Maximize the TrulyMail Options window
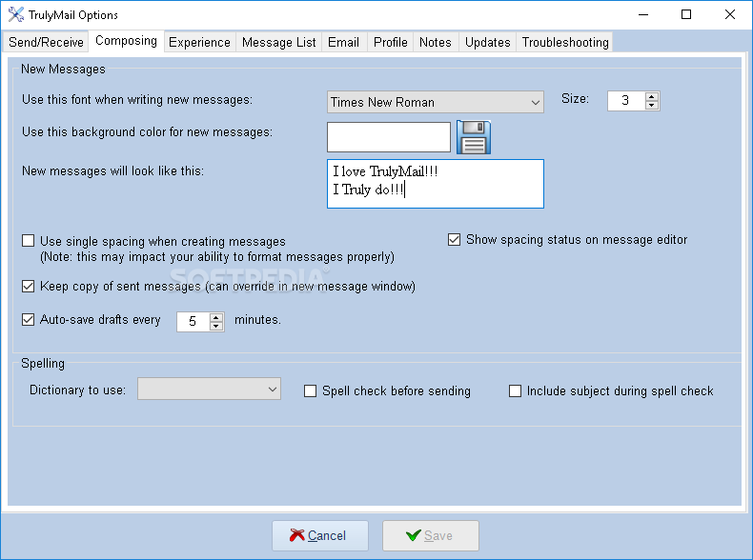 pyautogui.click(x=686, y=15)
